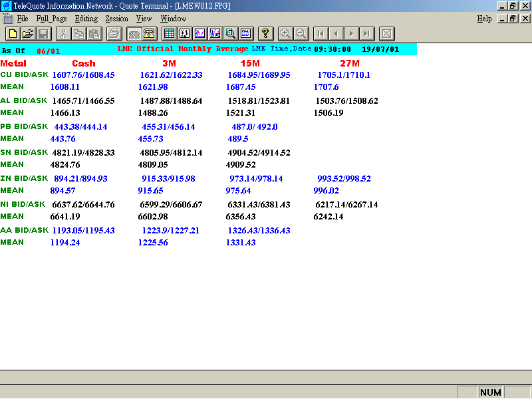Go to last page arrow icon
The width and height of the screenshot is (532, 399).
pyautogui.click(x=367, y=34)
